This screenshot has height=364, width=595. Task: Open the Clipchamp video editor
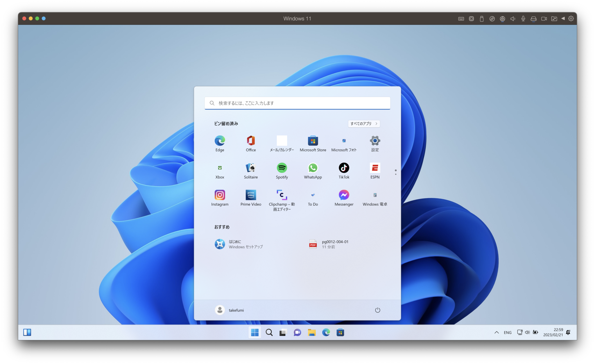(282, 200)
